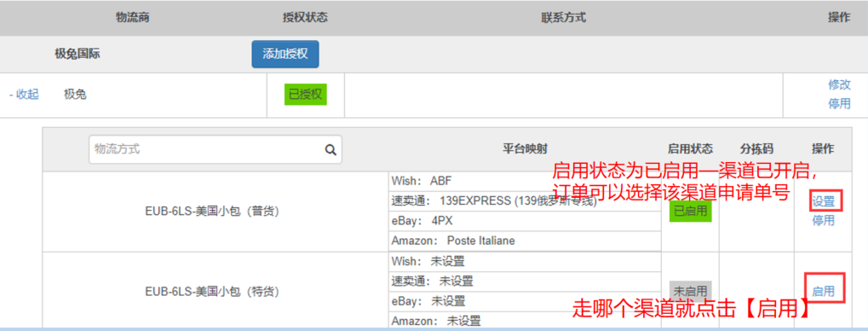
Task: Click the magnifier search icon
Action: [331, 149]
